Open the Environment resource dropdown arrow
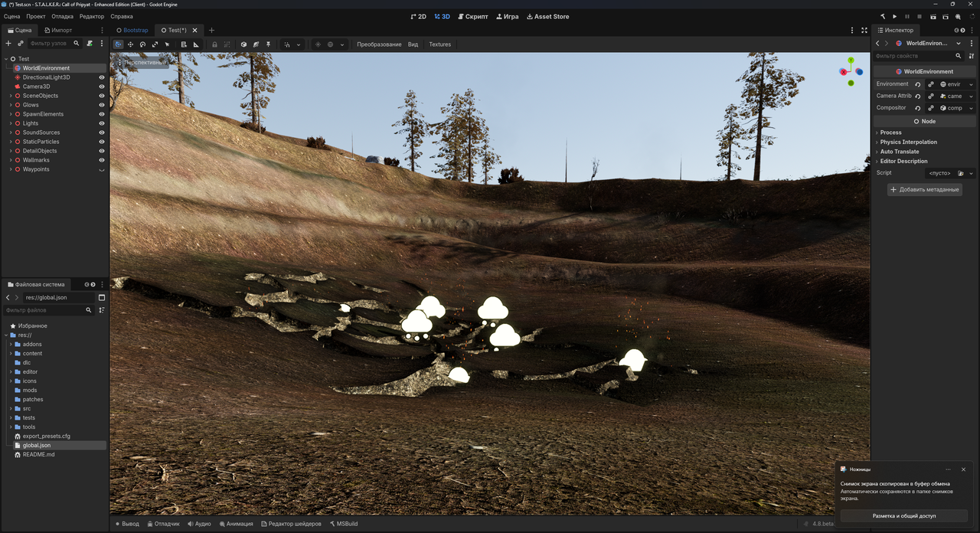 click(972, 84)
